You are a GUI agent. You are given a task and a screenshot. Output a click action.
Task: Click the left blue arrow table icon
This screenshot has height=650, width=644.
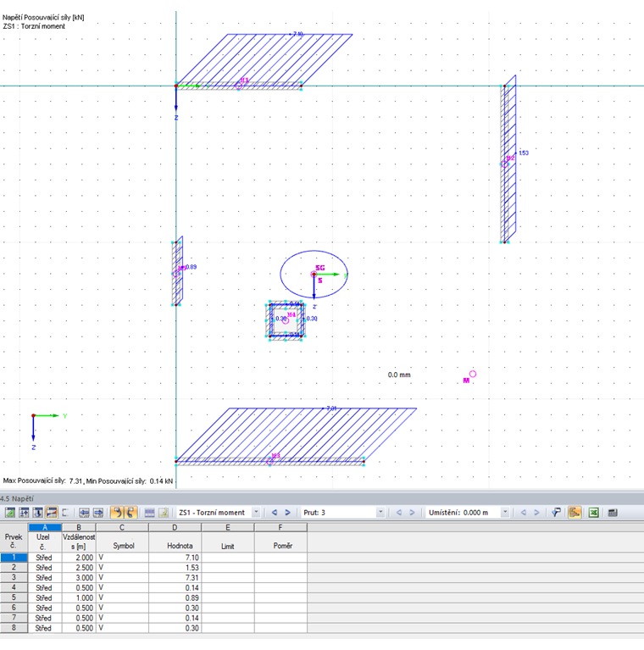[x=84, y=513]
